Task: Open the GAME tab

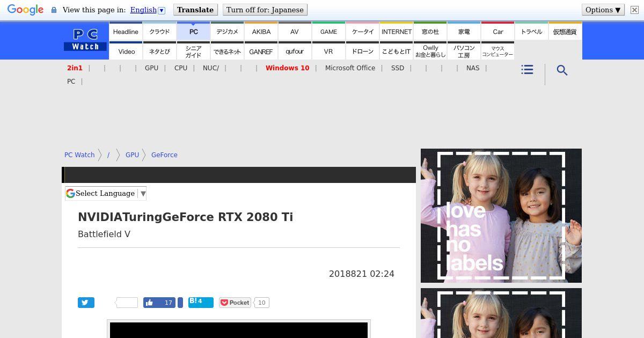Action: [x=328, y=31]
